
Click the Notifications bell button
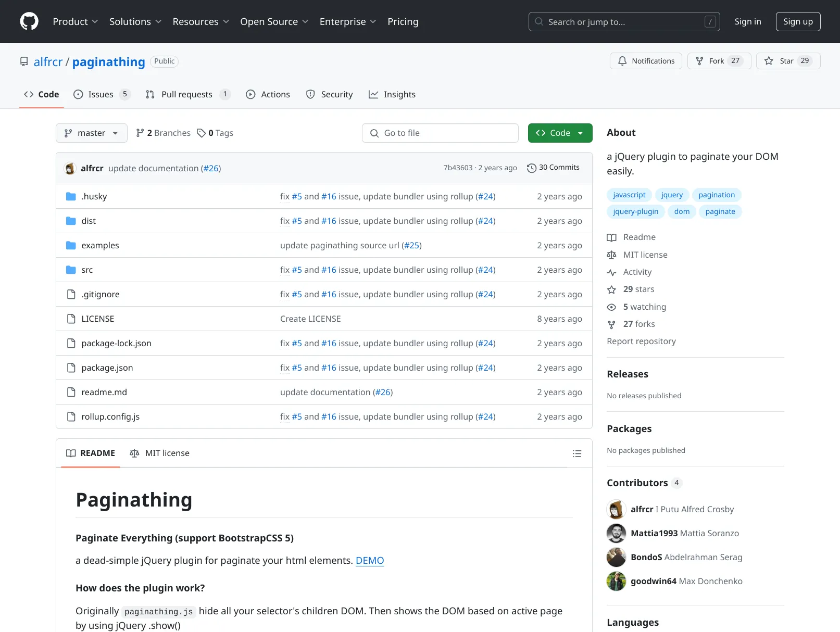(646, 61)
